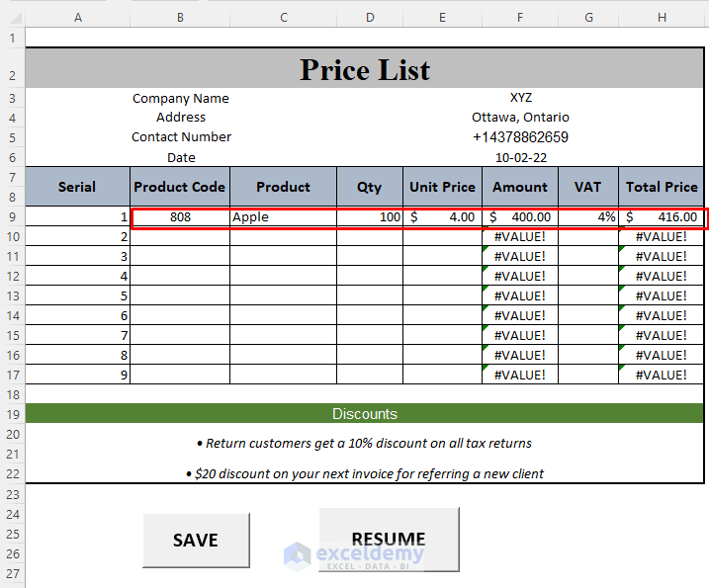Click #VALUE! in Total Price for serial 9
The image size is (709, 588).
click(662, 376)
